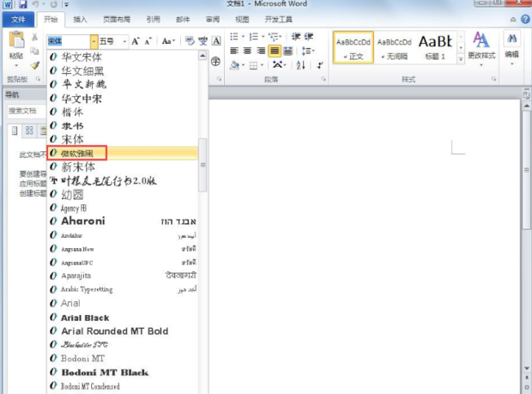This screenshot has width=532, height=394.
Task: Switch to the 审阅 Review tab
Action: point(213,20)
